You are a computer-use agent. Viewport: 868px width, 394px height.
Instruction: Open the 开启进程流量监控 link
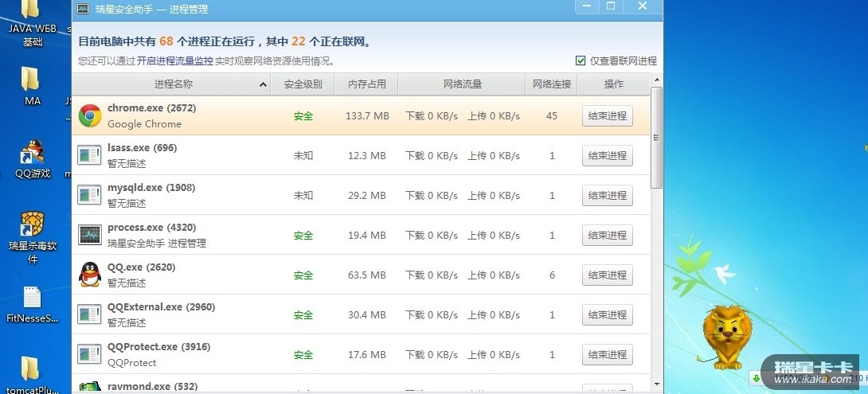[x=175, y=61]
